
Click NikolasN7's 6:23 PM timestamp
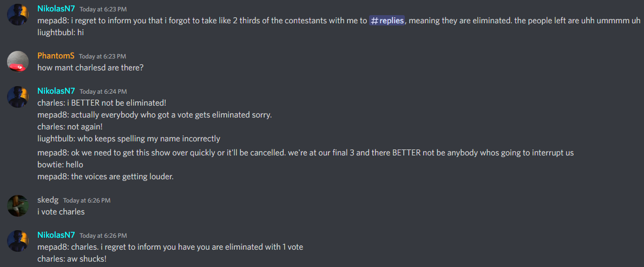coord(103,10)
